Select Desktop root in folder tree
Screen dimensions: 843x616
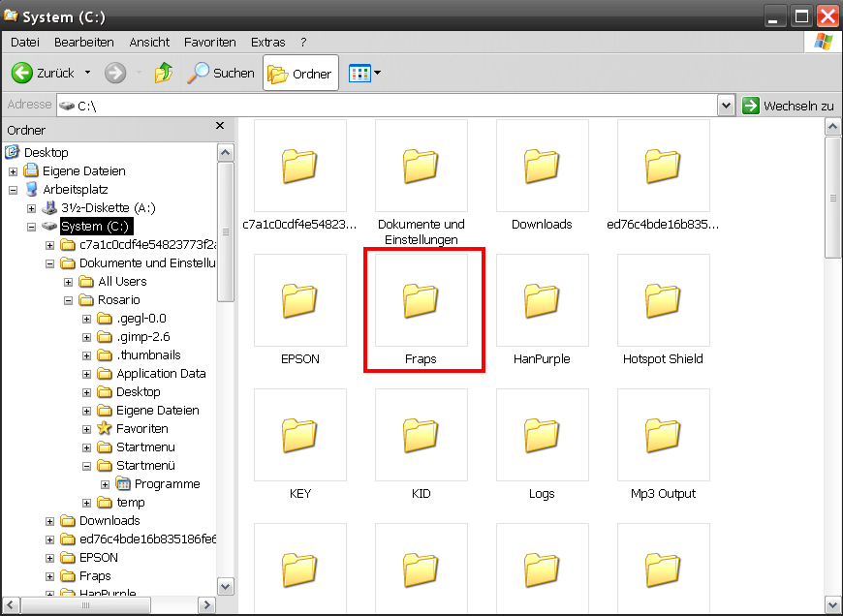pos(47,153)
